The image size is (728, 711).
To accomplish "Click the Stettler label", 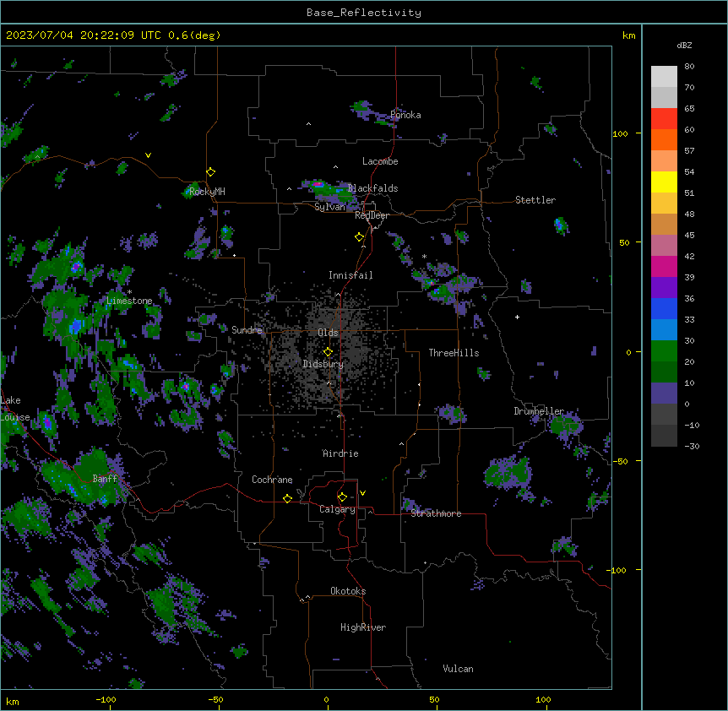I will (x=535, y=200).
